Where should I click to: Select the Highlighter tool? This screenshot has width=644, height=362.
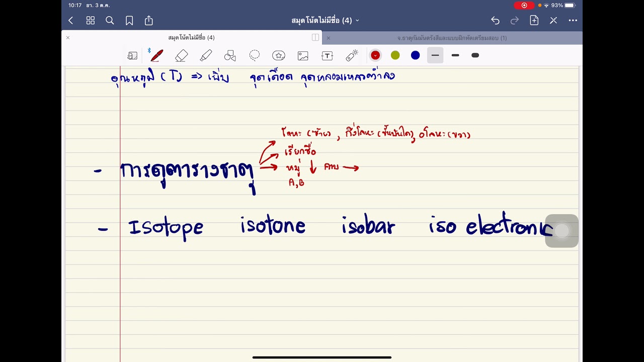(206, 55)
